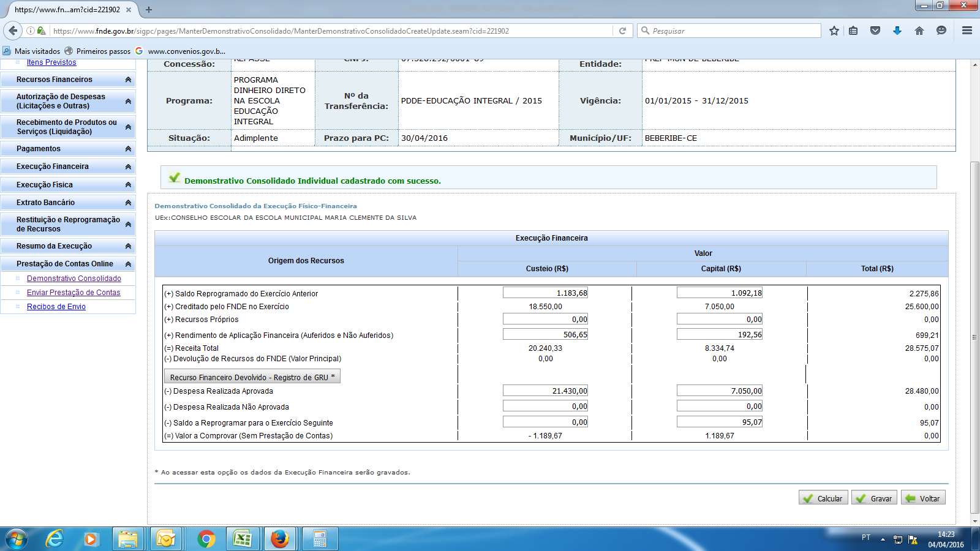Go to Firefox home page icon
The width and height of the screenshot is (980, 551).
tap(919, 31)
